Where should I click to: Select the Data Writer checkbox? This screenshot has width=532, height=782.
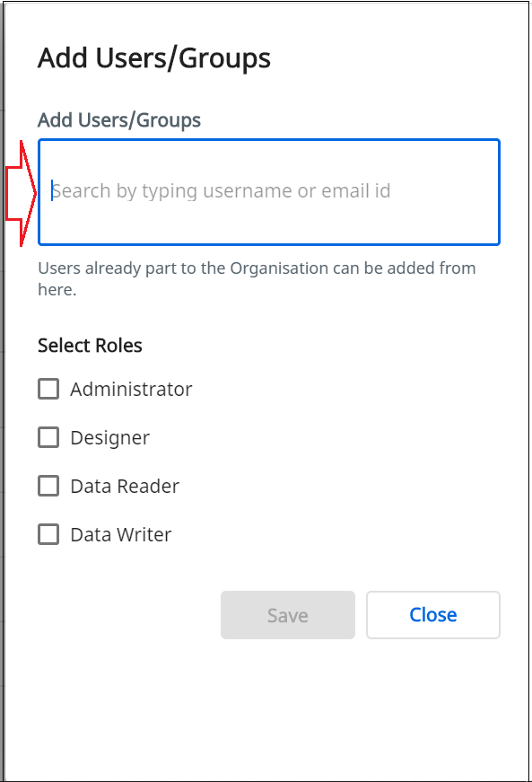tap(48, 534)
